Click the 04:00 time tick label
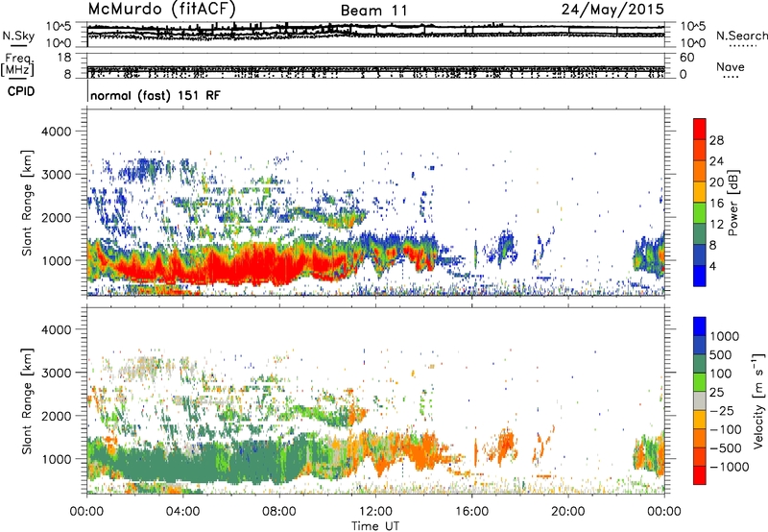This screenshot has height=532, width=768. pos(183,512)
